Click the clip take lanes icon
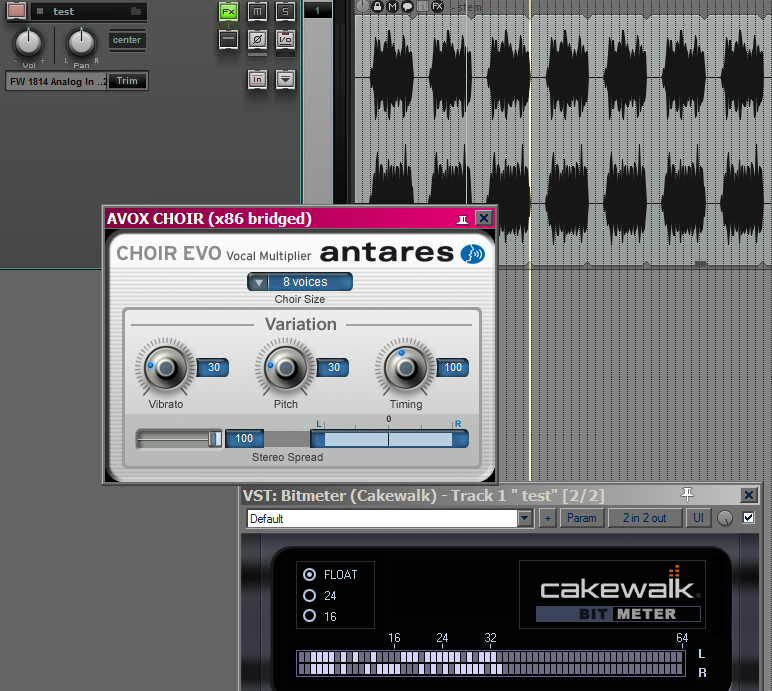Screen dimensions: 772x691 pyautogui.click(x=422, y=6)
